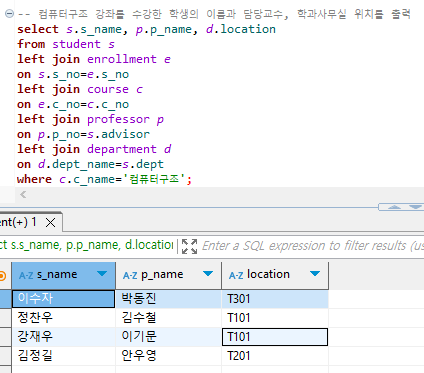Select the p_name column header
Image resolution: width=424 pixels, height=373 pixels.
click(169, 275)
